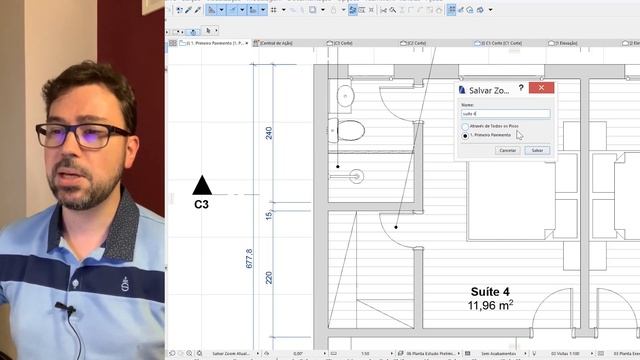
Task: Click the Suíte 4 zone label
Action: pyautogui.click(x=490, y=292)
